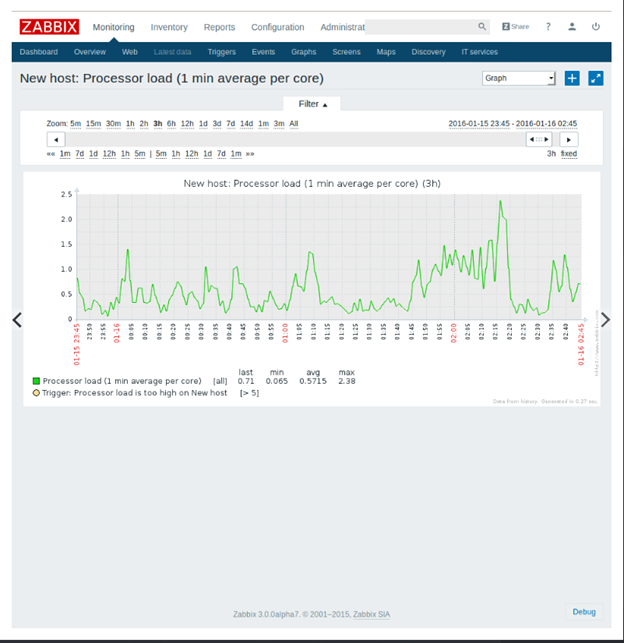The width and height of the screenshot is (624, 643).
Task: Click the sign out power icon
Action: click(x=596, y=27)
